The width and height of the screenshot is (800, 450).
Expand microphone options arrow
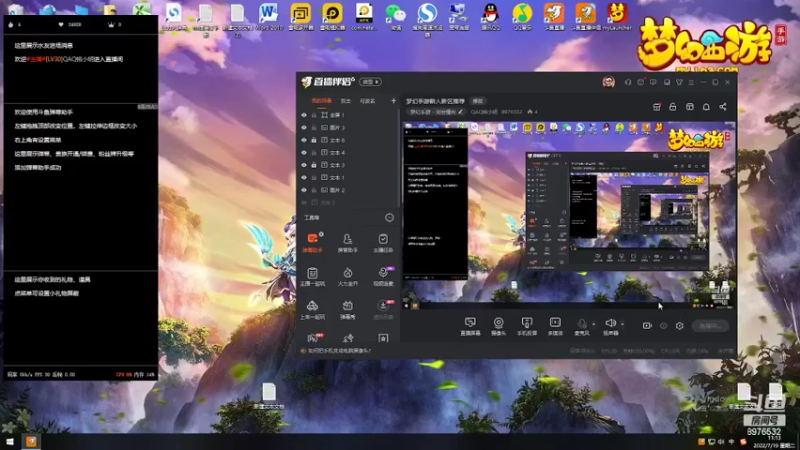(x=593, y=323)
